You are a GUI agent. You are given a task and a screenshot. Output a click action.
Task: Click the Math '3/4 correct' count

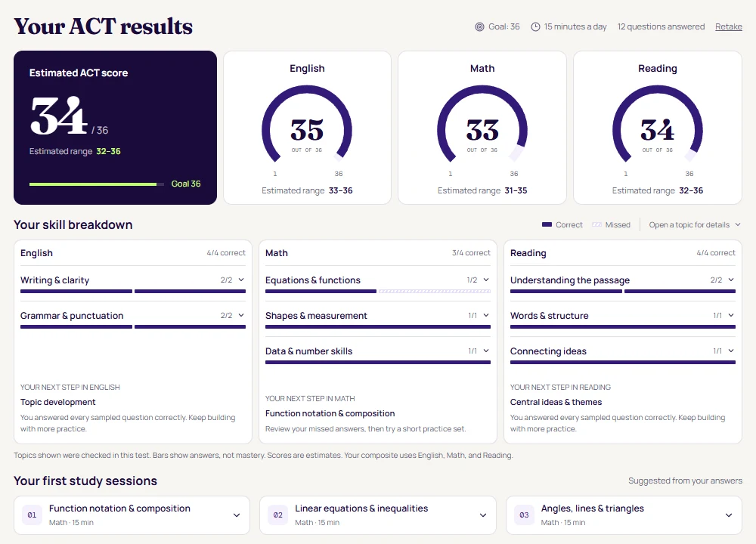coord(471,252)
